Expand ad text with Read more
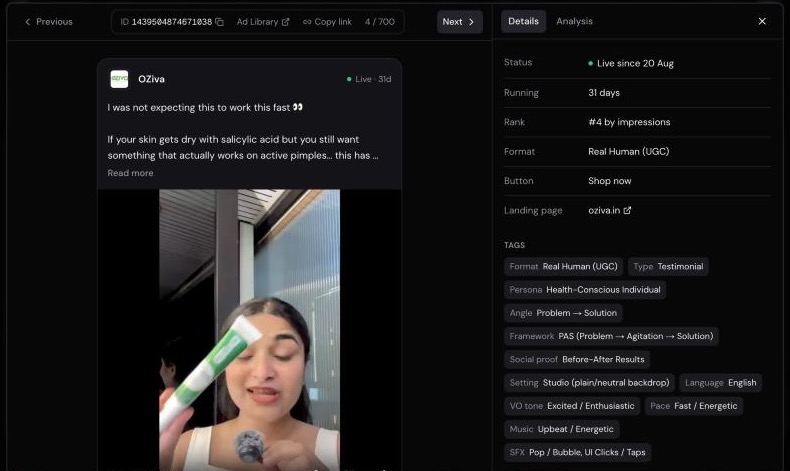The width and height of the screenshot is (790, 471). [x=130, y=173]
